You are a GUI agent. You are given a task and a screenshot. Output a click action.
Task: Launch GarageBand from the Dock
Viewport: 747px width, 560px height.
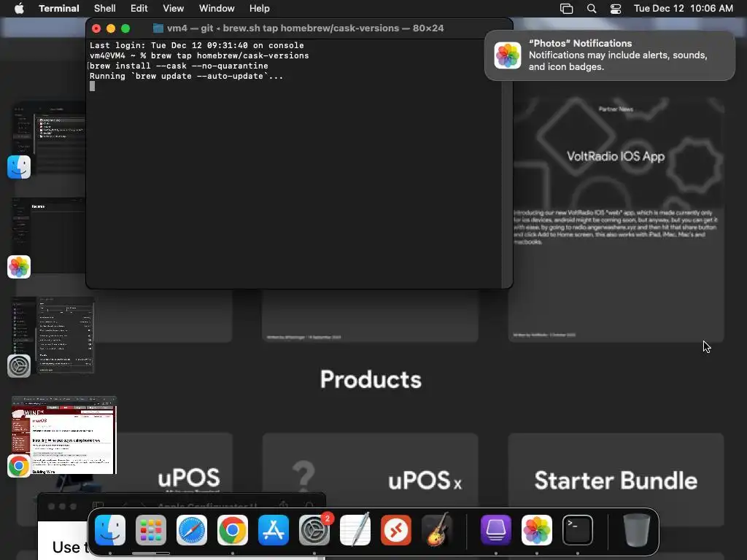click(437, 530)
